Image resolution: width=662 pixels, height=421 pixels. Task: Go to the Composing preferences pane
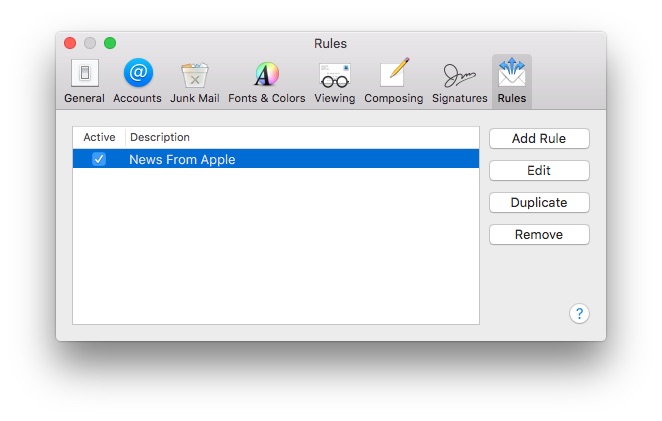(393, 80)
